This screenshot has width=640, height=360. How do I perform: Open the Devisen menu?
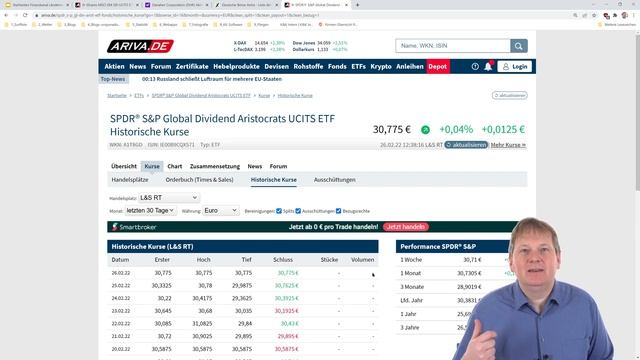coord(276,66)
